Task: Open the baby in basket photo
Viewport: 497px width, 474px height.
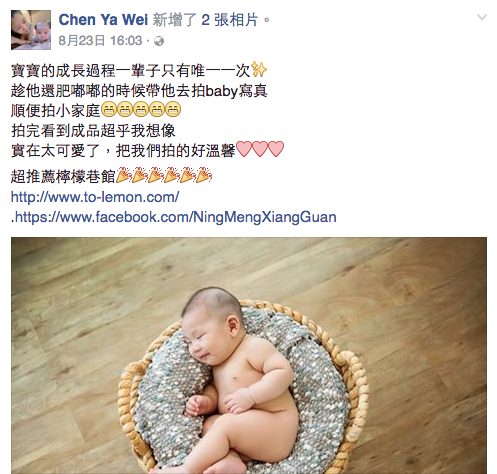Action: pyautogui.click(x=249, y=356)
